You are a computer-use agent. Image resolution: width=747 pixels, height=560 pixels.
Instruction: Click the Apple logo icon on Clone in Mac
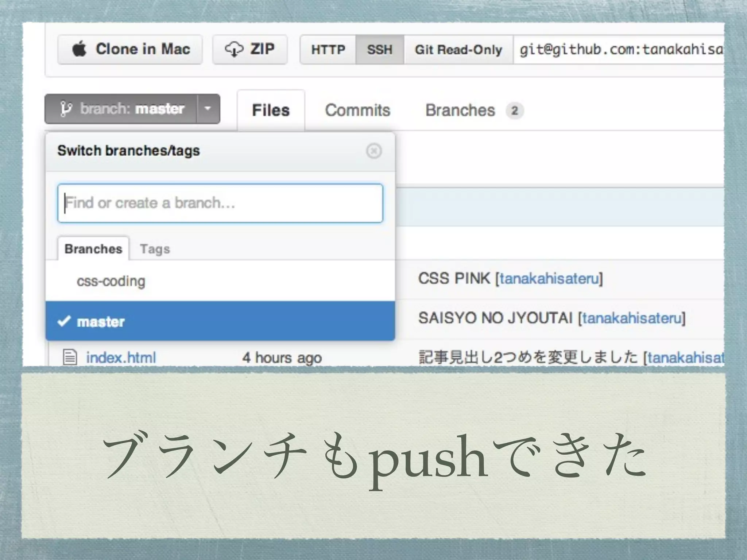[x=79, y=49]
